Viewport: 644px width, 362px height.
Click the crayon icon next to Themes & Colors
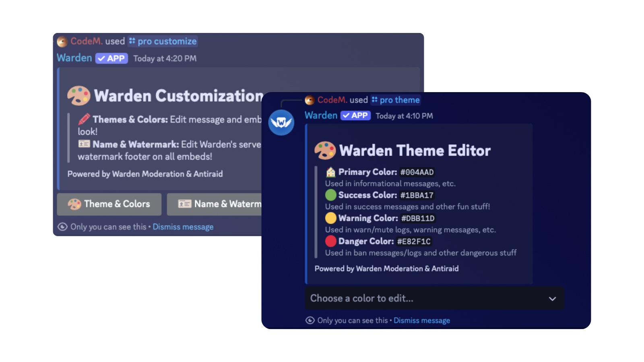84,119
